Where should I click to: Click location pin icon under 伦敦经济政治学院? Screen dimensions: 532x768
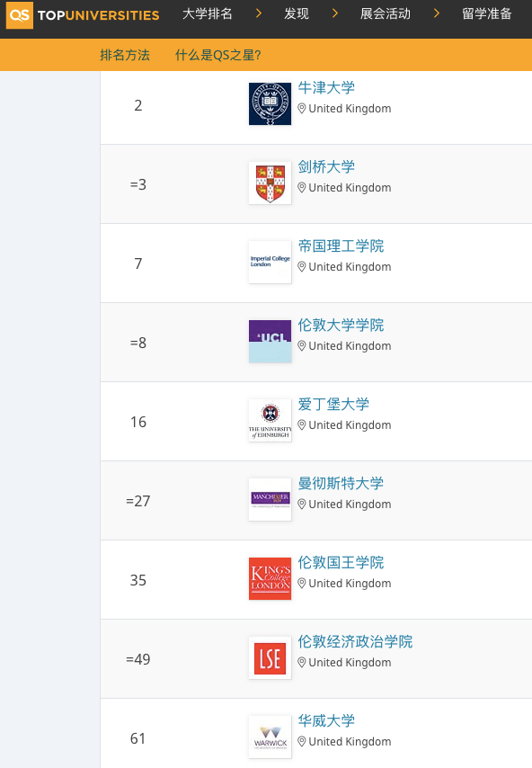(302, 663)
